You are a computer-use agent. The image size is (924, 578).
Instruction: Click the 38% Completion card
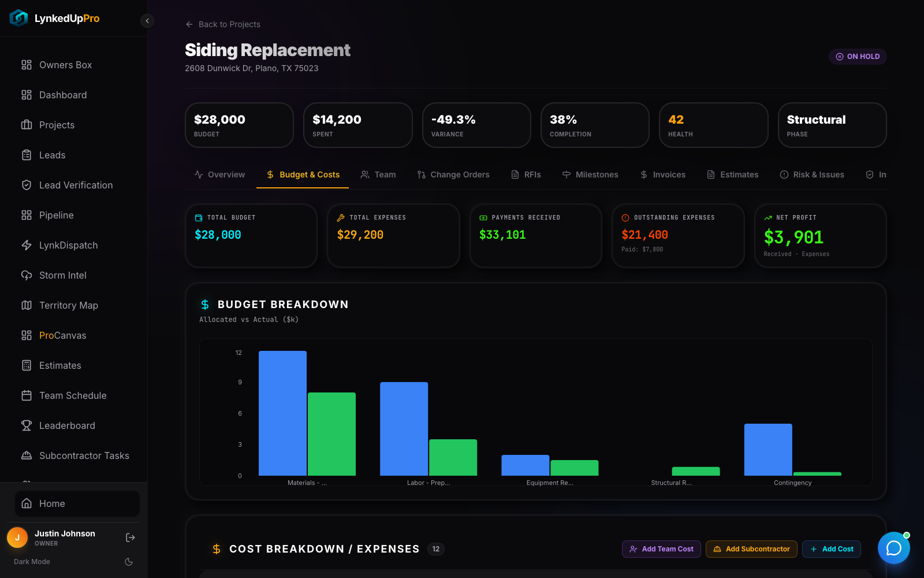click(x=595, y=125)
